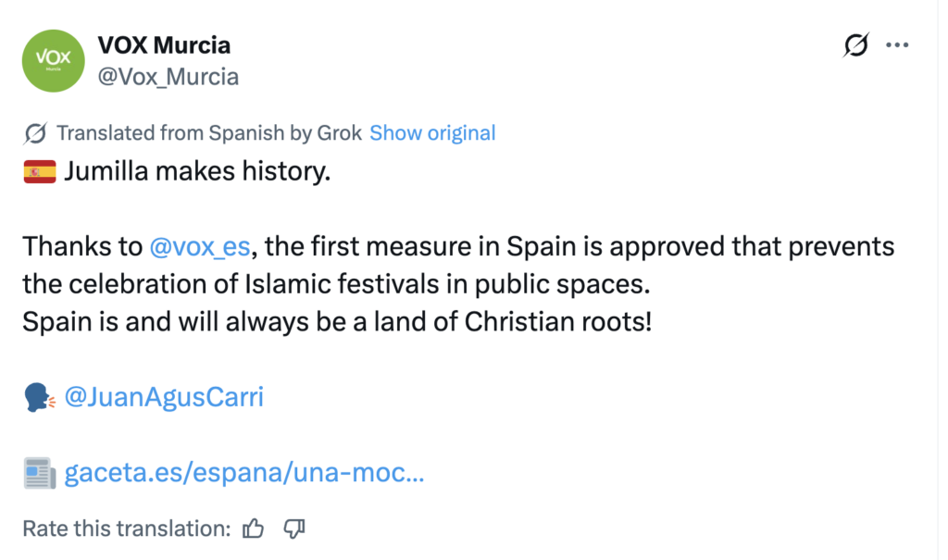Click the "Rate this translation:" label
The height and width of the screenshot is (560, 948).
pos(126,529)
